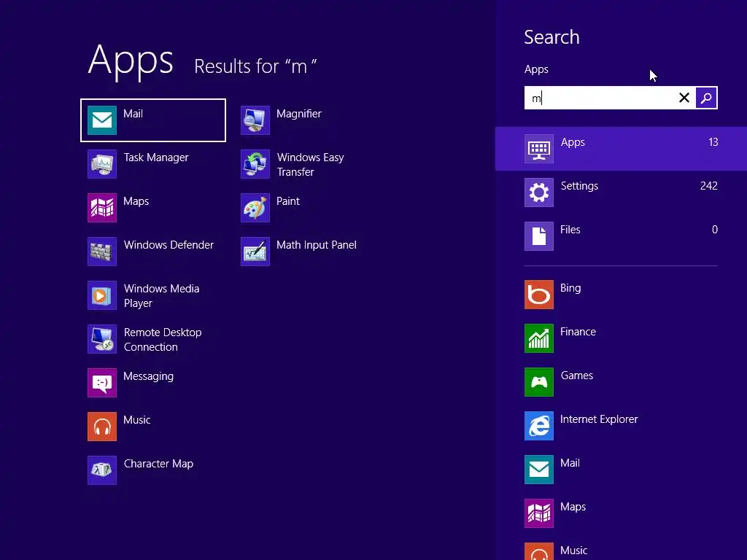Click the Windows Easy Transfer label

click(310, 164)
